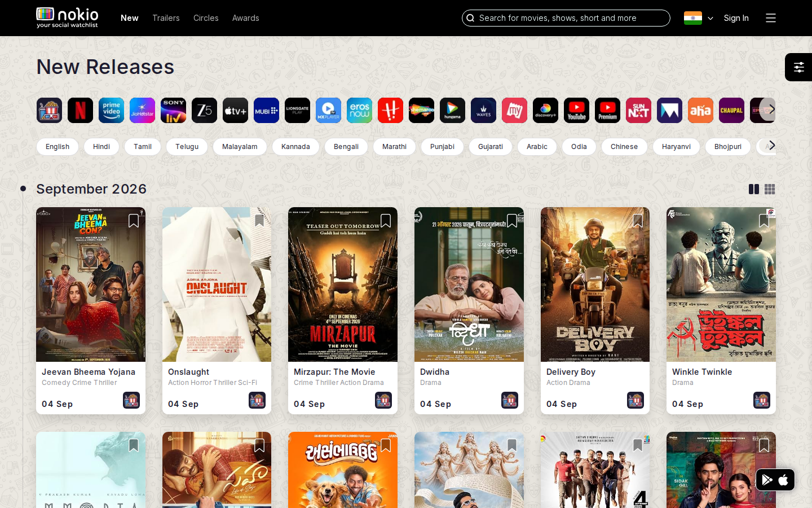
Task: Filter releases by Chinese
Action: 624,147
